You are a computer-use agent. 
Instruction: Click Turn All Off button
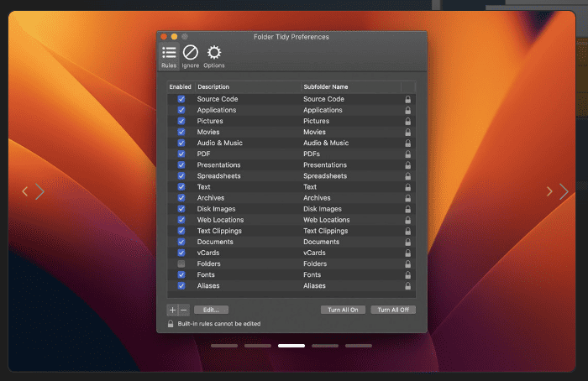(393, 310)
